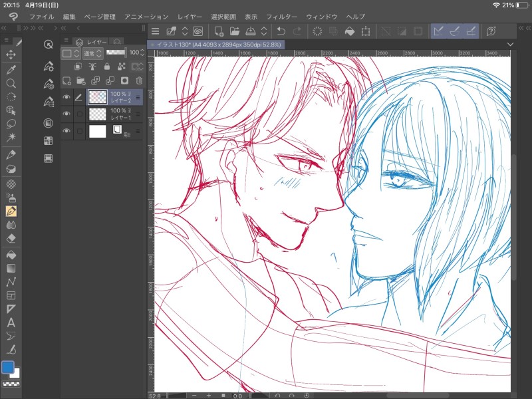Viewport: 532px width, 399px height.
Task: Create a new layer folder
Action: coord(81,80)
